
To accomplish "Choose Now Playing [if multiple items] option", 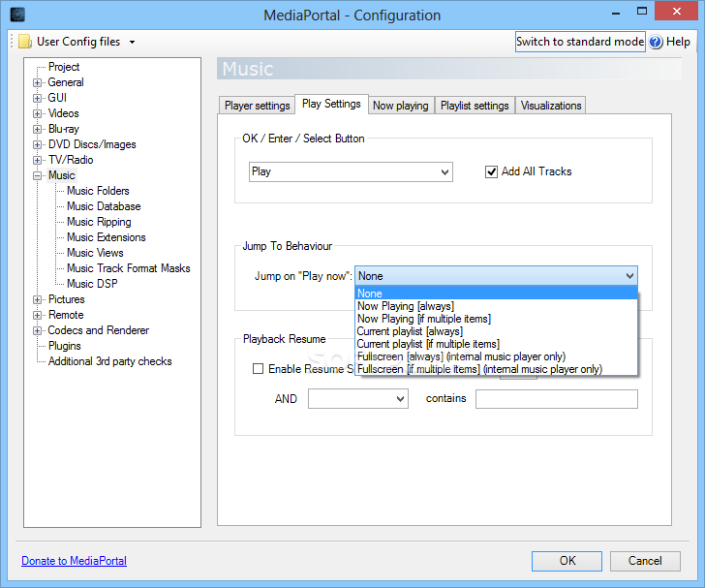I will [496, 319].
